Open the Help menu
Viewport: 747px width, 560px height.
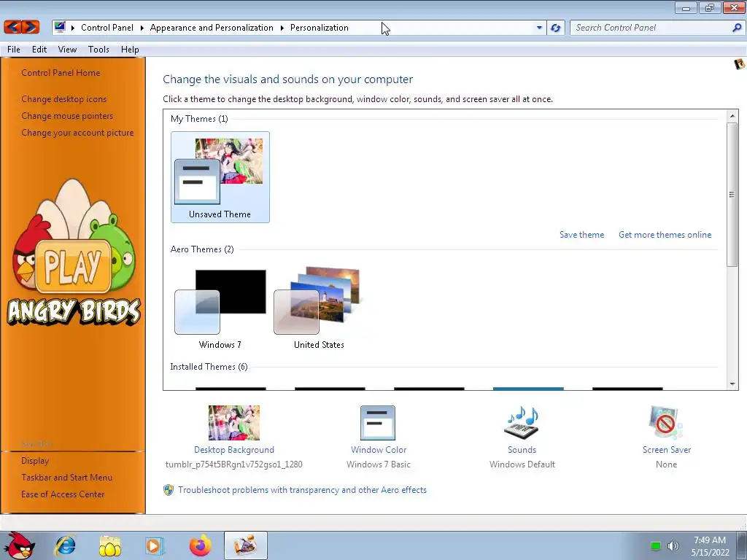pos(130,50)
